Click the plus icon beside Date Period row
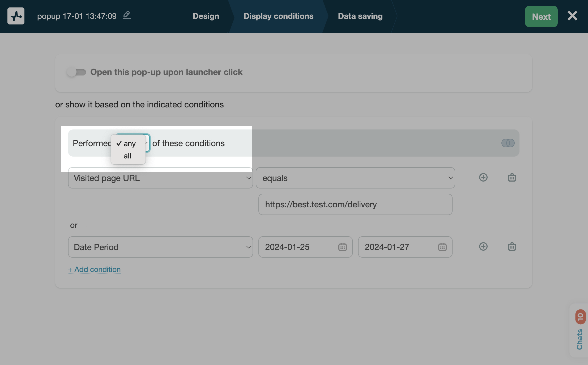The image size is (588, 365). [x=483, y=247]
